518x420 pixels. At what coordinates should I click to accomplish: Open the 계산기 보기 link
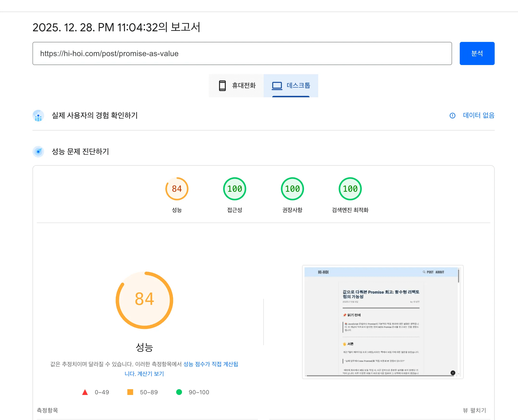click(x=150, y=374)
